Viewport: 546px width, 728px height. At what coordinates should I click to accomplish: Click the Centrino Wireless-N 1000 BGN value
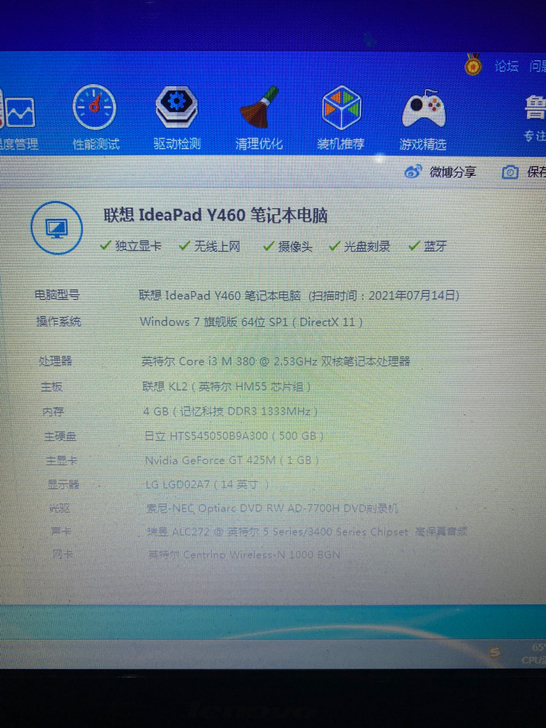(244, 554)
